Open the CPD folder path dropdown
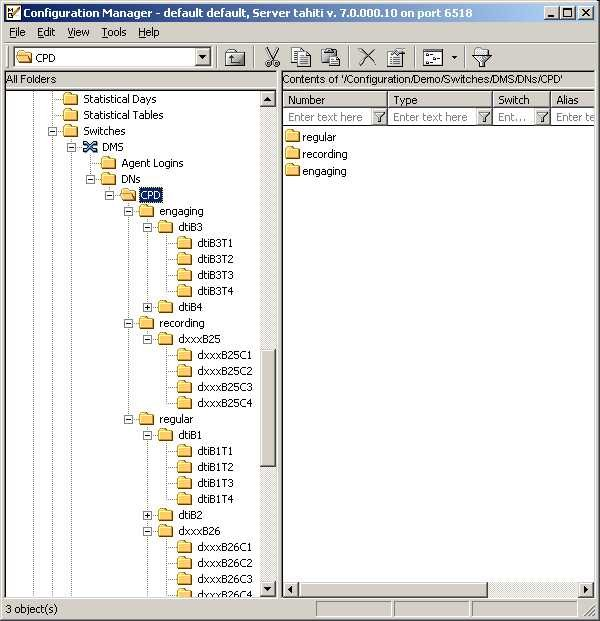The image size is (600, 621). [x=202, y=58]
